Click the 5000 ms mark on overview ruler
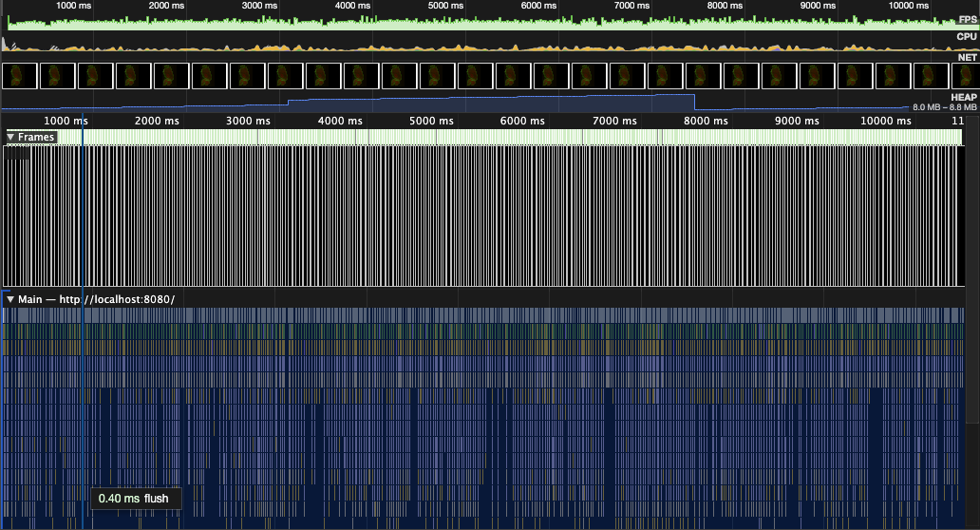 pyautogui.click(x=445, y=6)
